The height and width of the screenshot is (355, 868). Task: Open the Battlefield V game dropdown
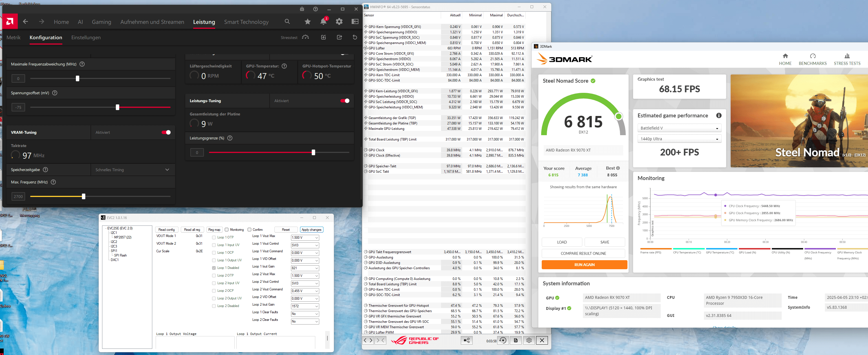coord(679,128)
